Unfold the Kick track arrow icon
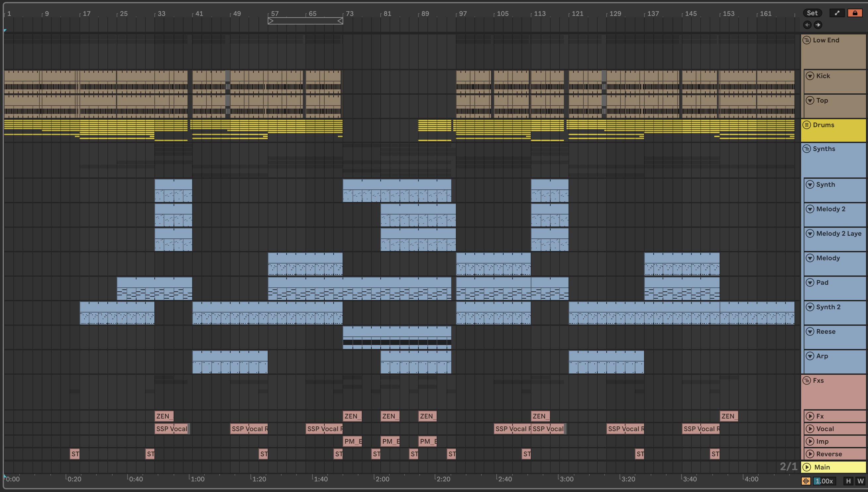The width and height of the screenshot is (868, 492). [810, 76]
